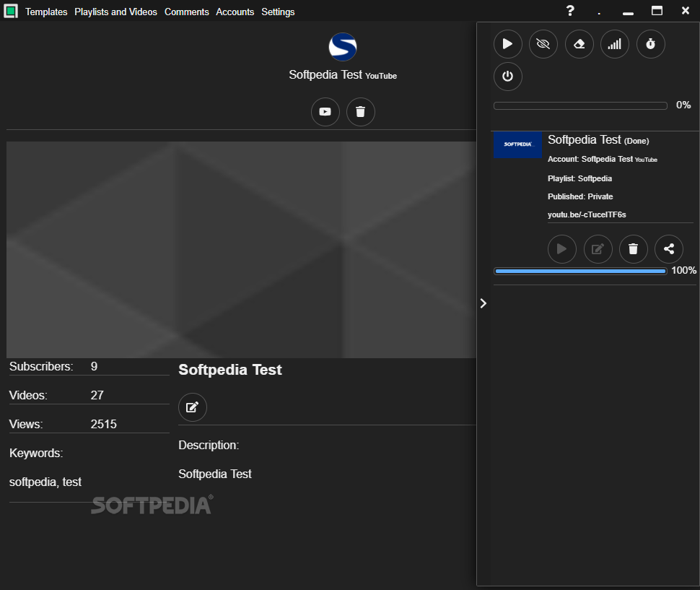Toggle the crossed-out eye hide button

pos(543,44)
